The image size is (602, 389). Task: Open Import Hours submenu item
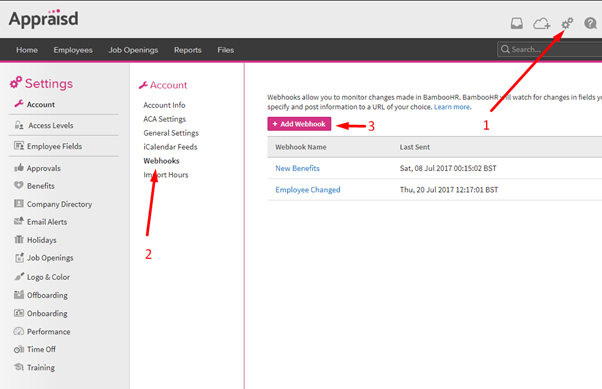coord(166,175)
